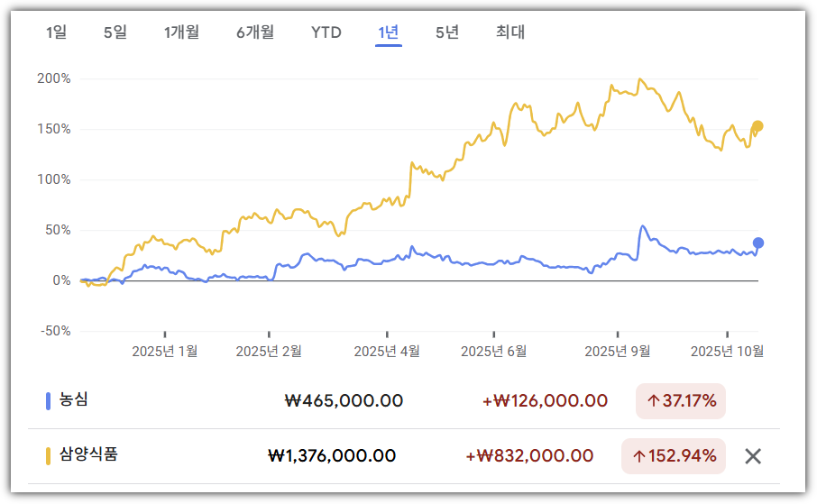
Task: Switch to the 1개월 range tab
Action: (181, 32)
